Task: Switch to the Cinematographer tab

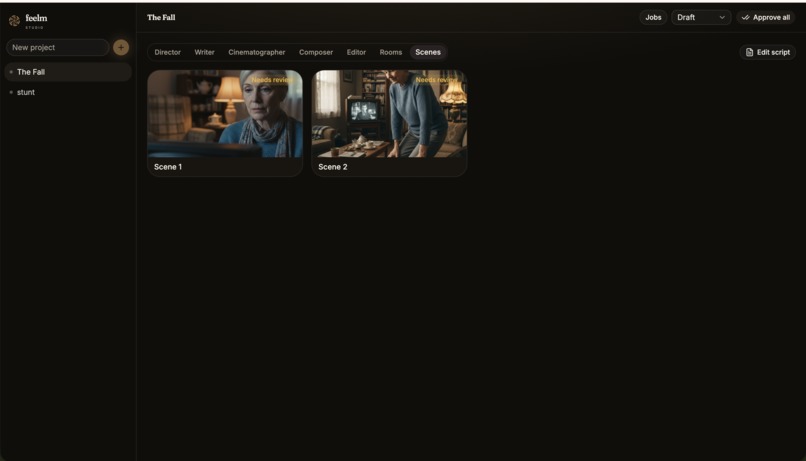Action: (x=257, y=52)
